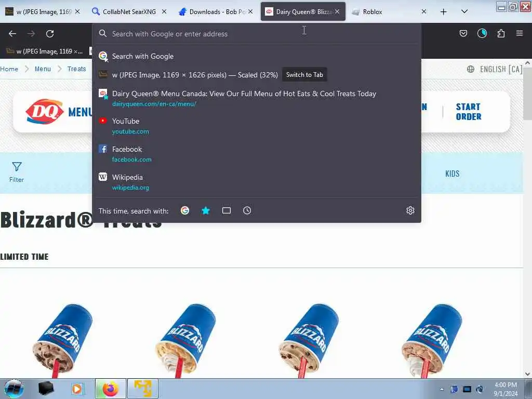This screenshot has height=399, width=532.
Task: Show hidden system tray icons
Action: (442, 389)
